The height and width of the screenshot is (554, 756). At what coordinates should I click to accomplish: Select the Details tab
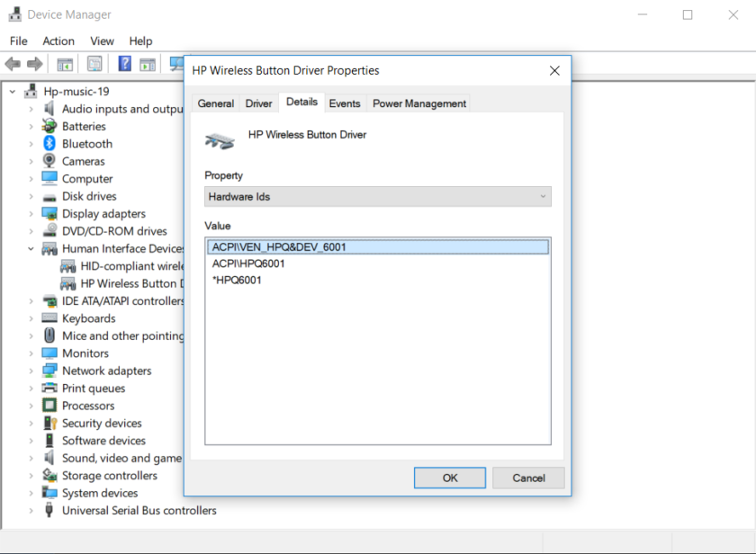301,103
